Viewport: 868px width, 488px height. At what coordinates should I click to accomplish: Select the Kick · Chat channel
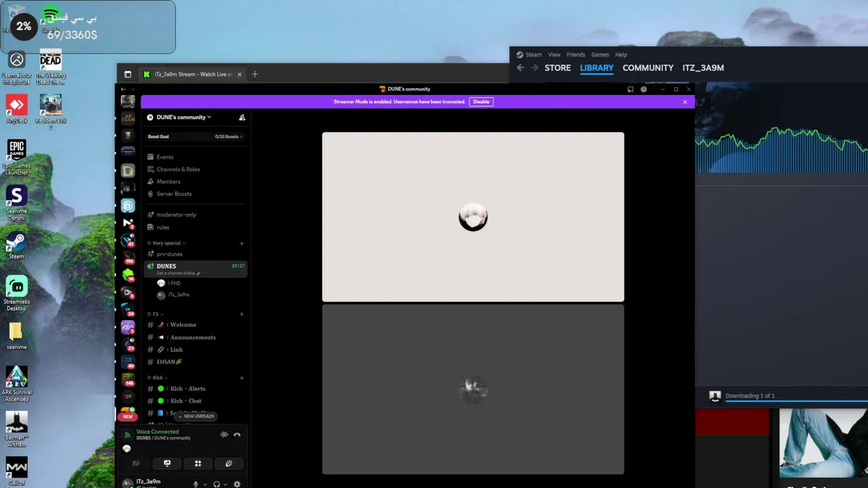click(x=195, y=401)
